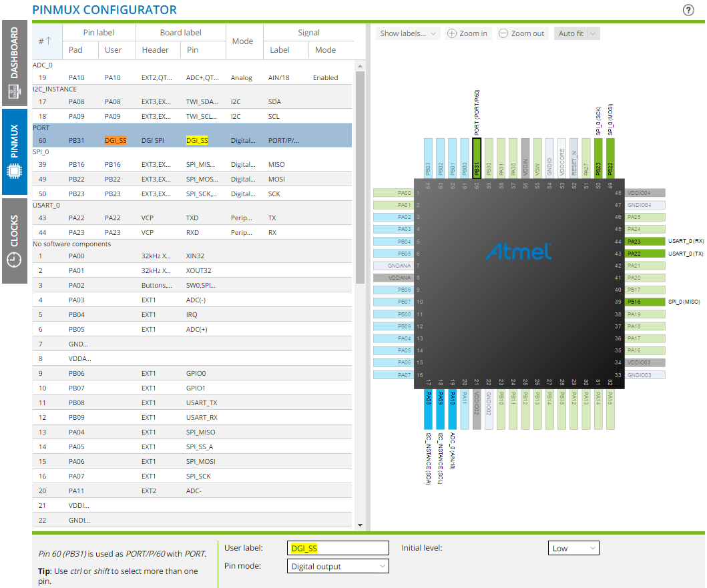Open the help question mark icon
707x588 pixels.
[688, 10]
